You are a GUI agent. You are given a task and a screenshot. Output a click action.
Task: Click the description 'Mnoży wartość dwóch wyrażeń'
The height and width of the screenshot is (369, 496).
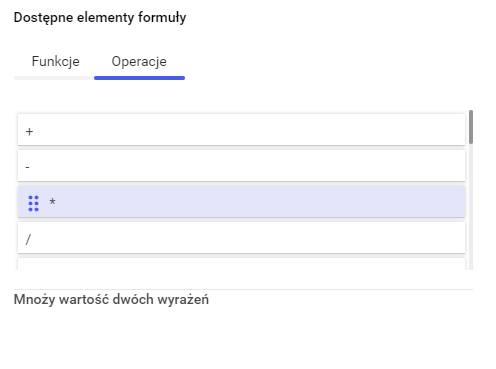pos(111,299)
